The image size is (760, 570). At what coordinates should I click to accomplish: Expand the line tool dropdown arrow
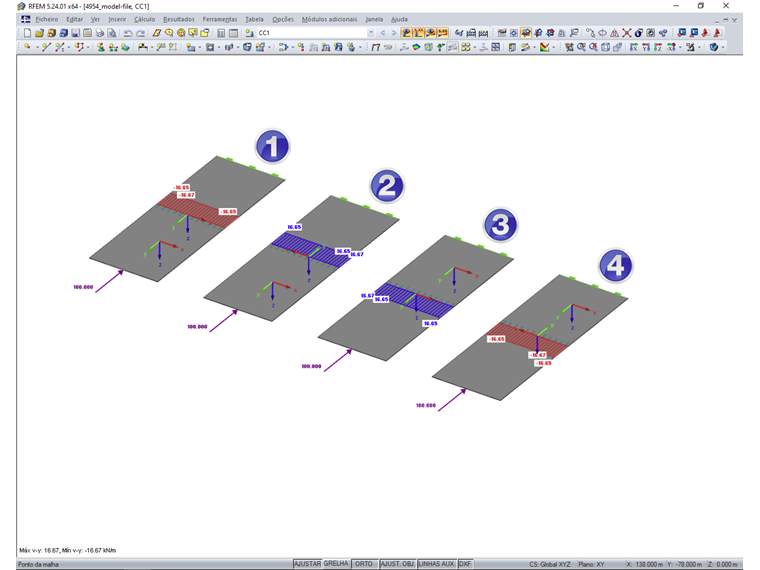[x=68, y=47]
